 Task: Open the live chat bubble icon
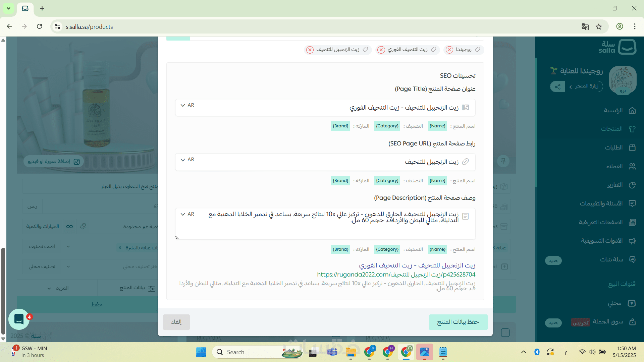[19, 319]
